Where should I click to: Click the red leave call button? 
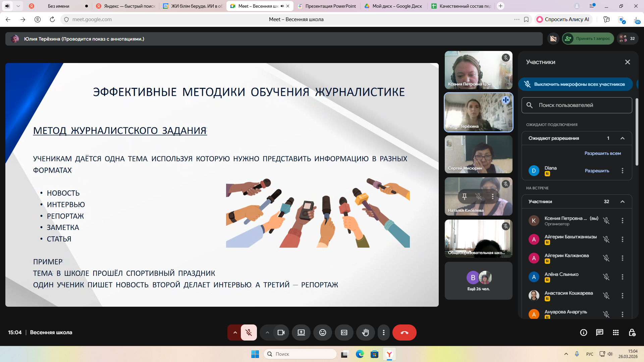click(x=404, y=333)
